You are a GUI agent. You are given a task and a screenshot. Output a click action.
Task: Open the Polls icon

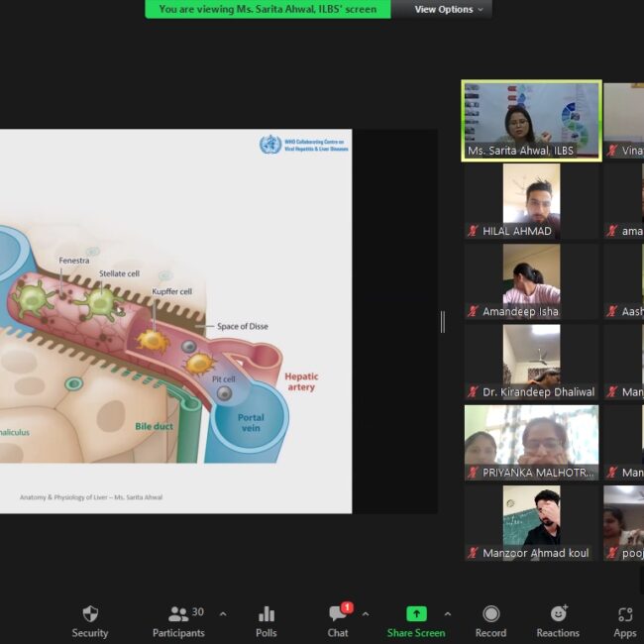266,614
